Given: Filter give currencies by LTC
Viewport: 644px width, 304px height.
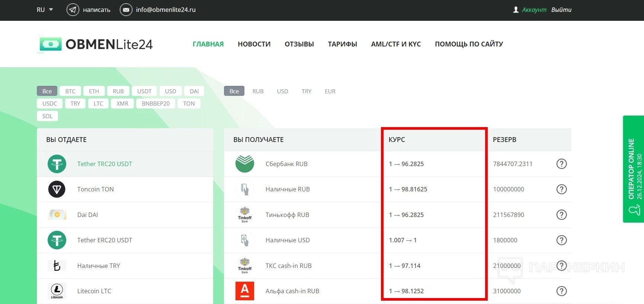Looking at the screenshot, I should tap(99, 103).
